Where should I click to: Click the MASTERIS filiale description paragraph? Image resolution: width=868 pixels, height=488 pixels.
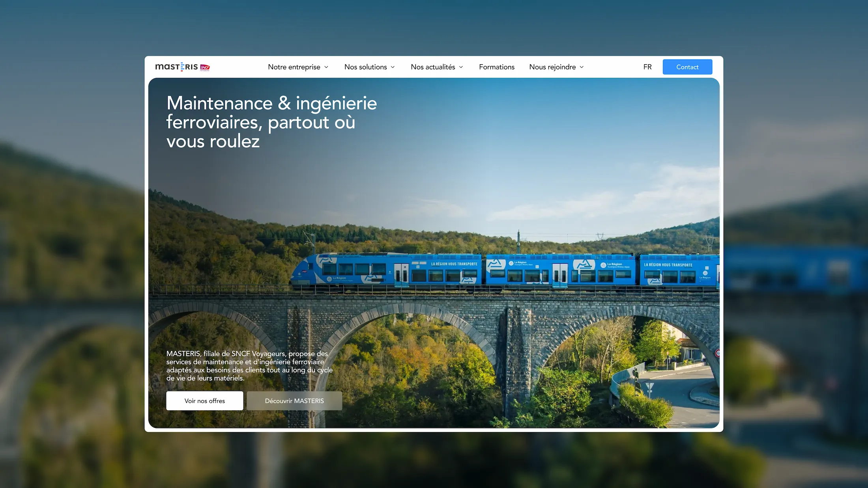click(x=249, y=366)
